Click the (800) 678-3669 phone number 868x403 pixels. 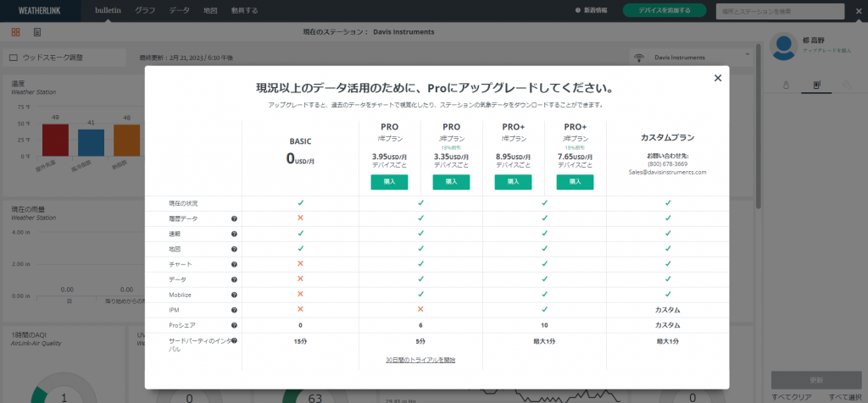(668, 164)
